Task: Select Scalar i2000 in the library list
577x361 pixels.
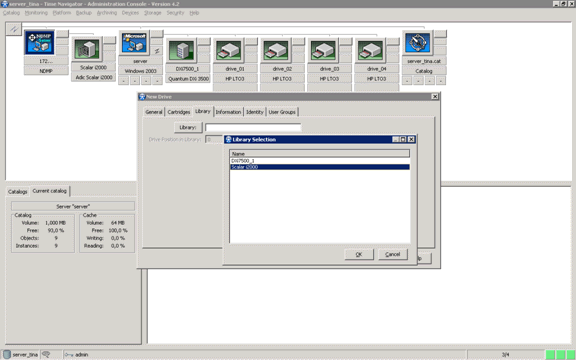Action: pos(319,167)
